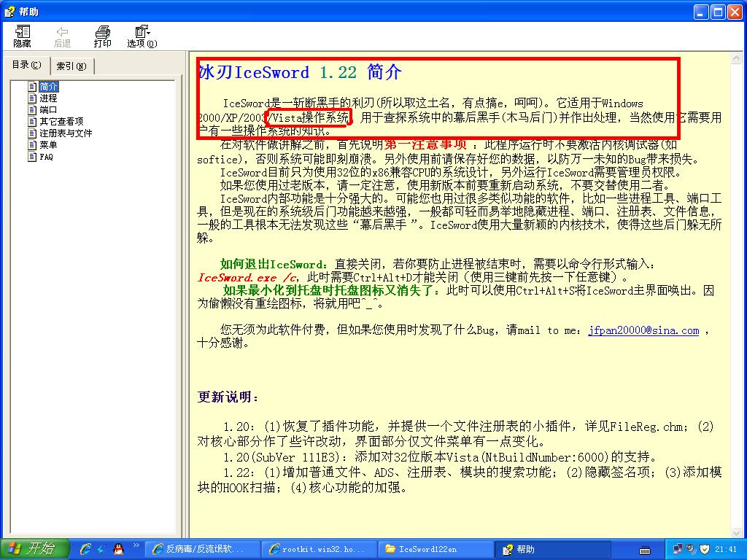Expand the quick launch chevron
The height and width of the screenshot is (560, 747).
click(136, 545)
